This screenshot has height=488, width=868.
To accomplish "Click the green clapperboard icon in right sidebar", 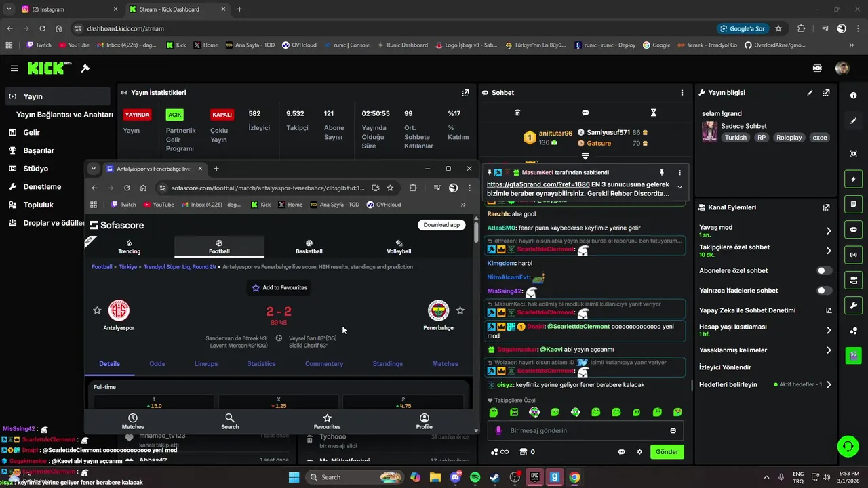I will pos(854,354).
